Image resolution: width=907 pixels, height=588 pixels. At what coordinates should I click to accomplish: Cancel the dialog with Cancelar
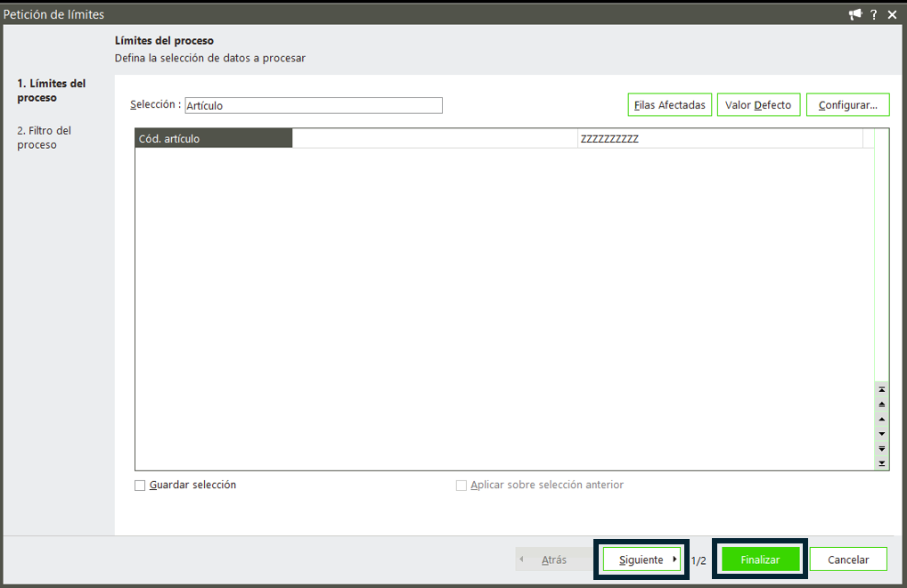848,559
